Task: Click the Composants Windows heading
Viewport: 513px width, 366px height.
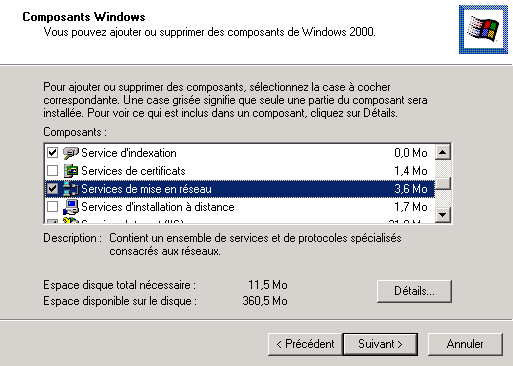Action: (84, 17)
